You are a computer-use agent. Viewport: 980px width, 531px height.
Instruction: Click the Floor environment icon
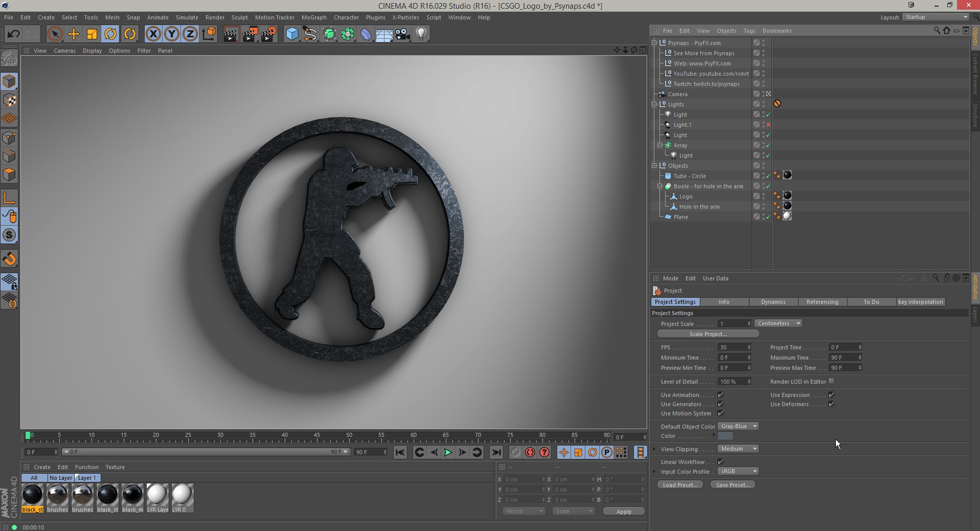pos(384,34)
